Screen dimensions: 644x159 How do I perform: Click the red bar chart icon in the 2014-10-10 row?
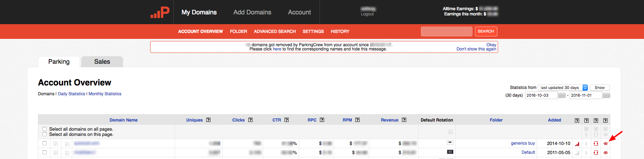(x=577, y=144)
